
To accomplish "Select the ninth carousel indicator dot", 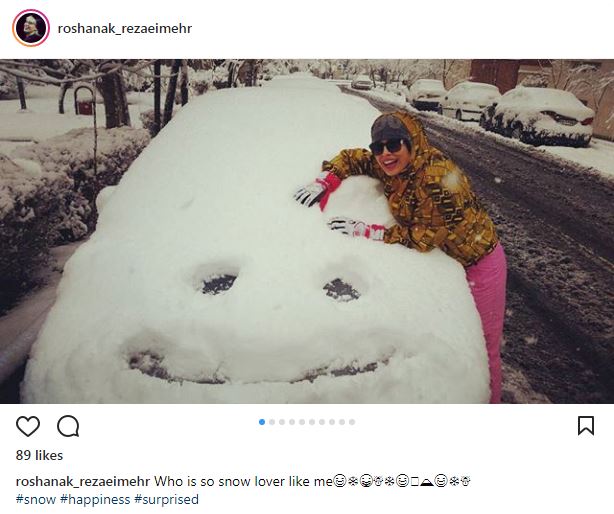I will pyautogui.click(x=342, y=422).
